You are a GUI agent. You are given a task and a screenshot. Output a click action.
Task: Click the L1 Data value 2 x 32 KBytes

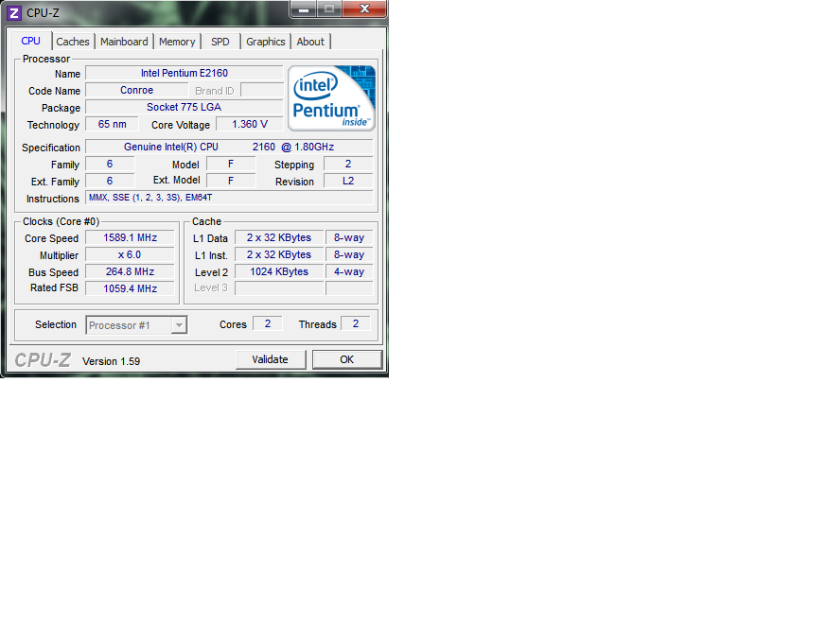(x=279, y=237)
